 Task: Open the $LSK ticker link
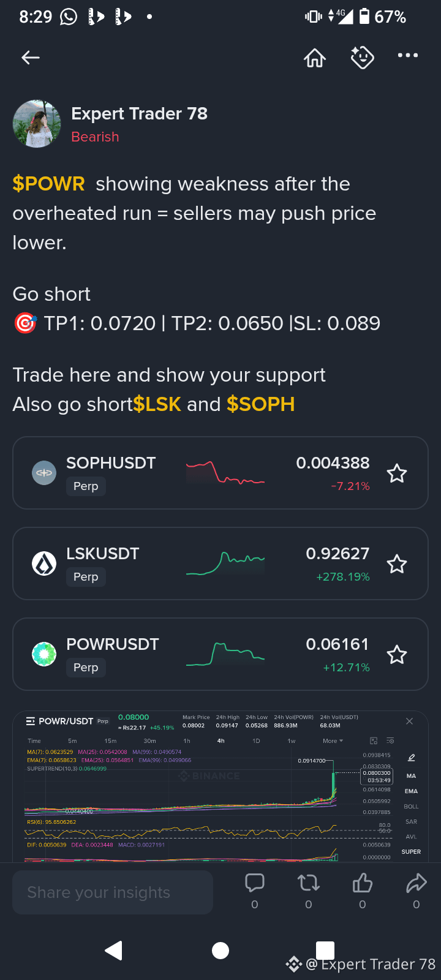(157, 404)
